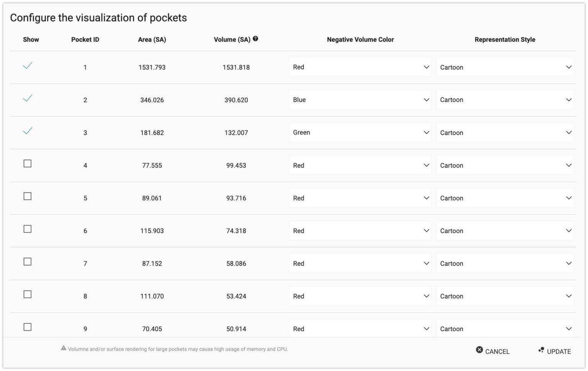This screenshot has height=371, width=588.
Task: Enable the Show checkbox for pocket 4
Action: [x=28, y=164]
